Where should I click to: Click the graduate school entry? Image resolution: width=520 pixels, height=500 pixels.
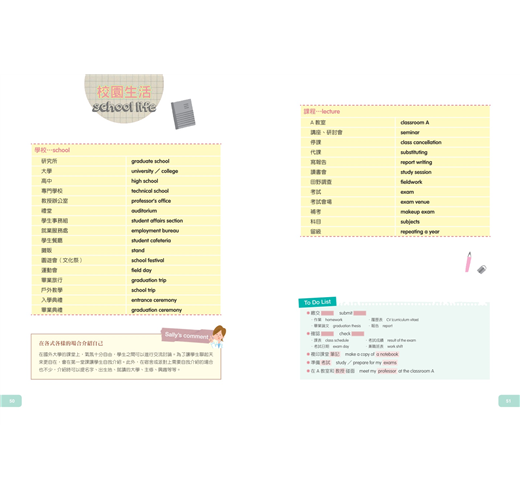click(150, 161)
